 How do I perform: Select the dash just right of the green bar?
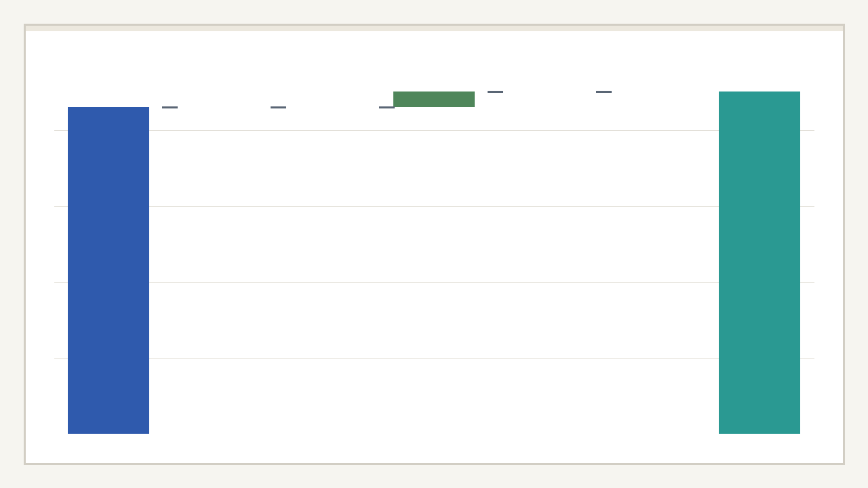[495, 91]
